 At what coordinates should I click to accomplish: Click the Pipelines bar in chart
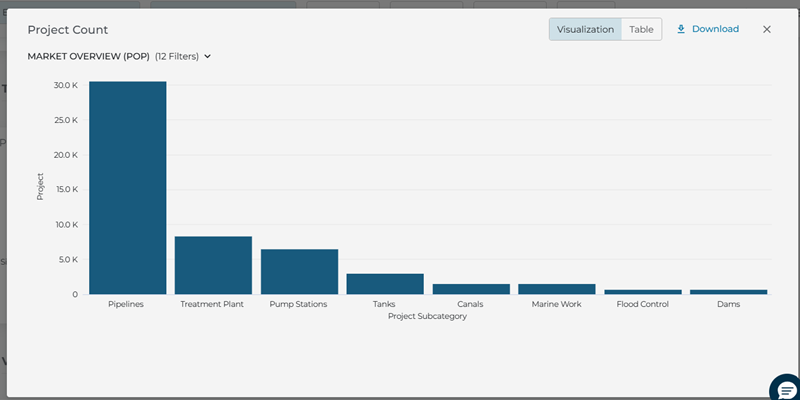(x=128, y=188)
